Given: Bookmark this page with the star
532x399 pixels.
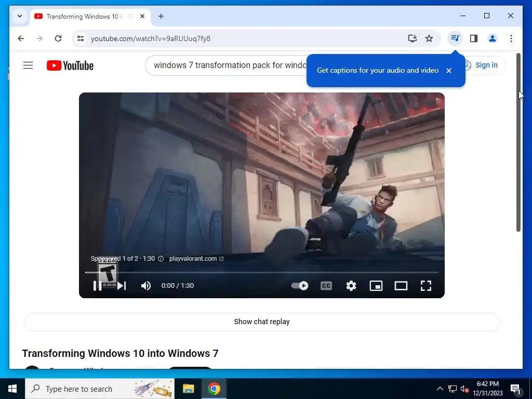Looking at the screenshot, I should click(429, 38).
